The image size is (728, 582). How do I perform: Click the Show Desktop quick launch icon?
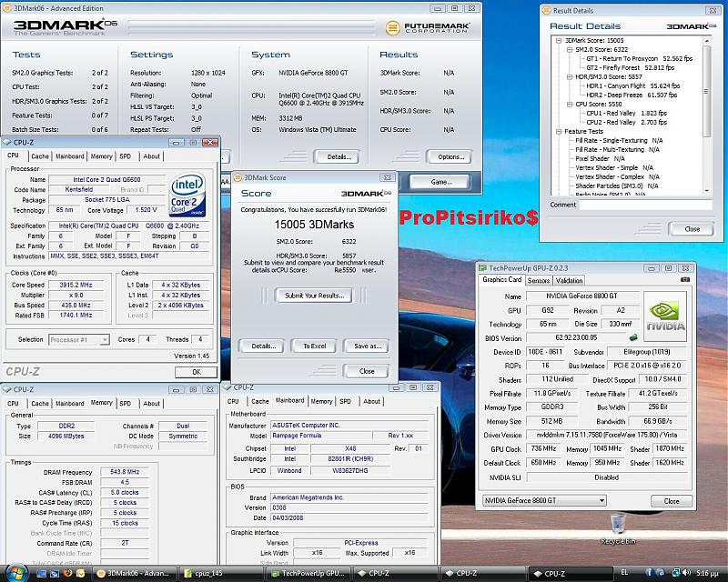pyautogui.click(x=41, y=573)
